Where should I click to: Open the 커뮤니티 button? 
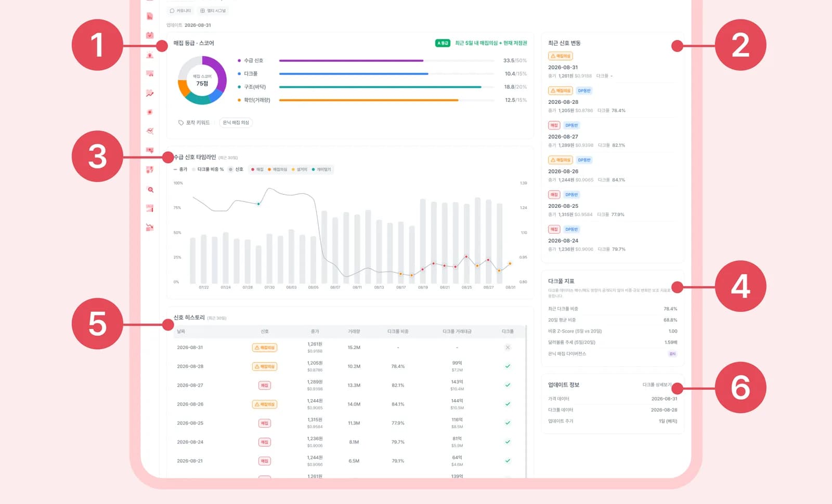click(180, 11)
